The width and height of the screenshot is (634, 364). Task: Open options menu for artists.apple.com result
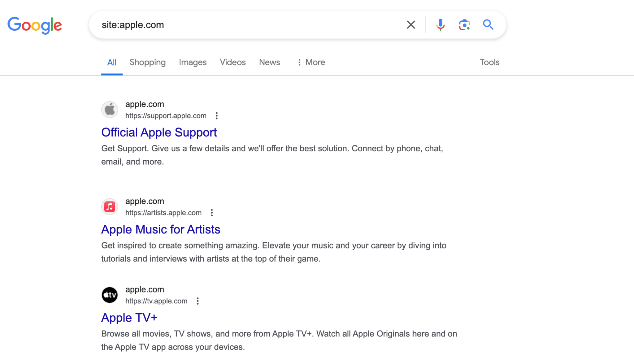pyautogui.click(x=212, y=213)
